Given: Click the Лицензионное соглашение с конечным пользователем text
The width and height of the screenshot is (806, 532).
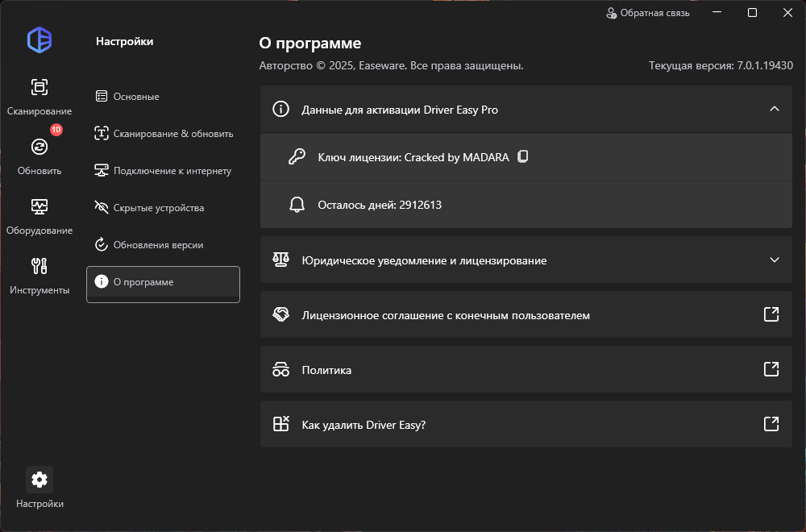Looking at the screenshot, I should click(446, 316).
